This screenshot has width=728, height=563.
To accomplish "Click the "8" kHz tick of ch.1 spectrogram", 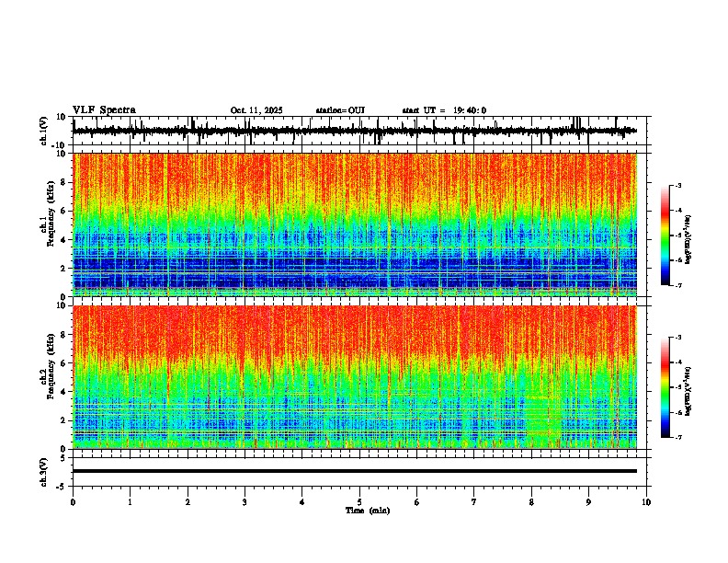I will [x=64, y=182].
